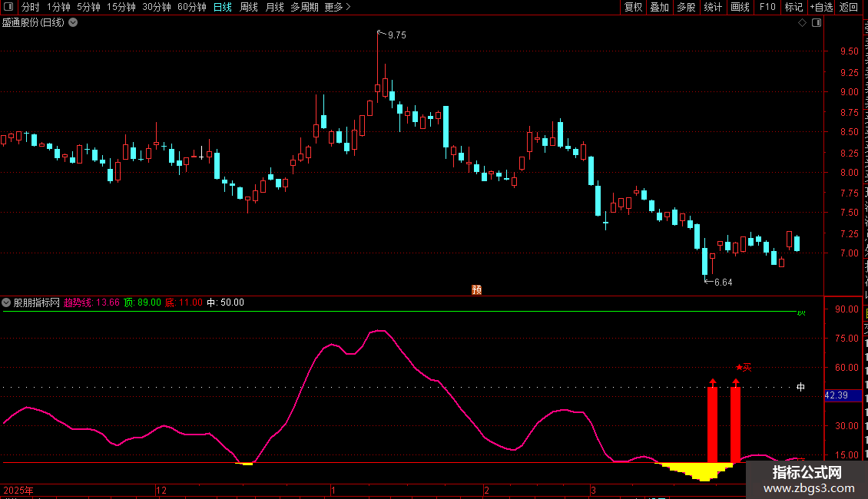Click the 返回 back button

point(849,8)
